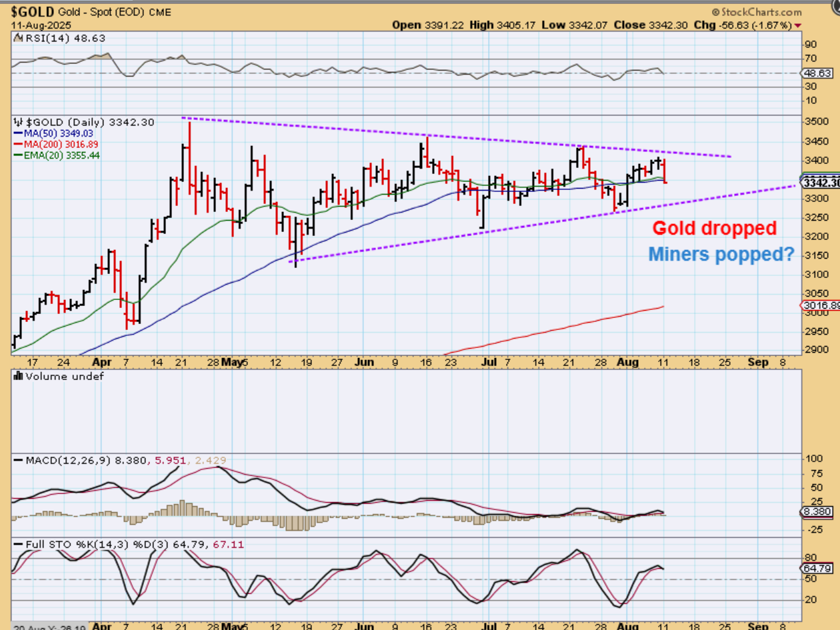
Task: Click the Volume bar-chart icon
Action: tap(18, 376)
